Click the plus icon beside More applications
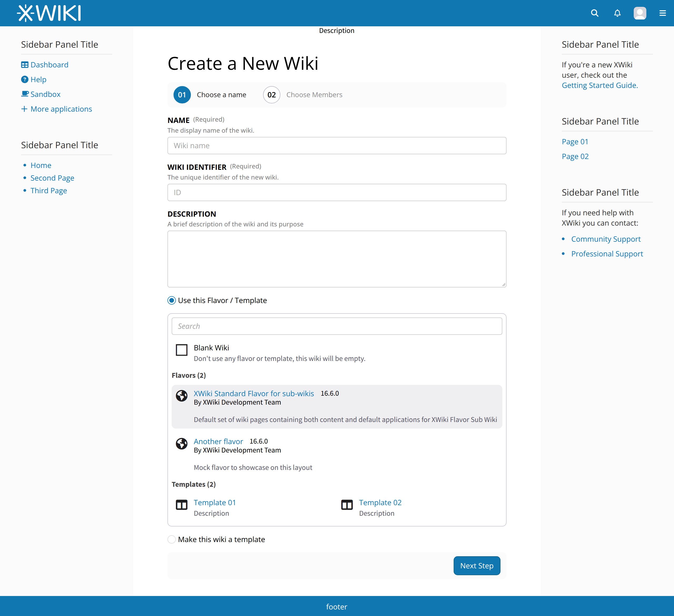This screenshot has height=616, width=674. pos(24,109)
